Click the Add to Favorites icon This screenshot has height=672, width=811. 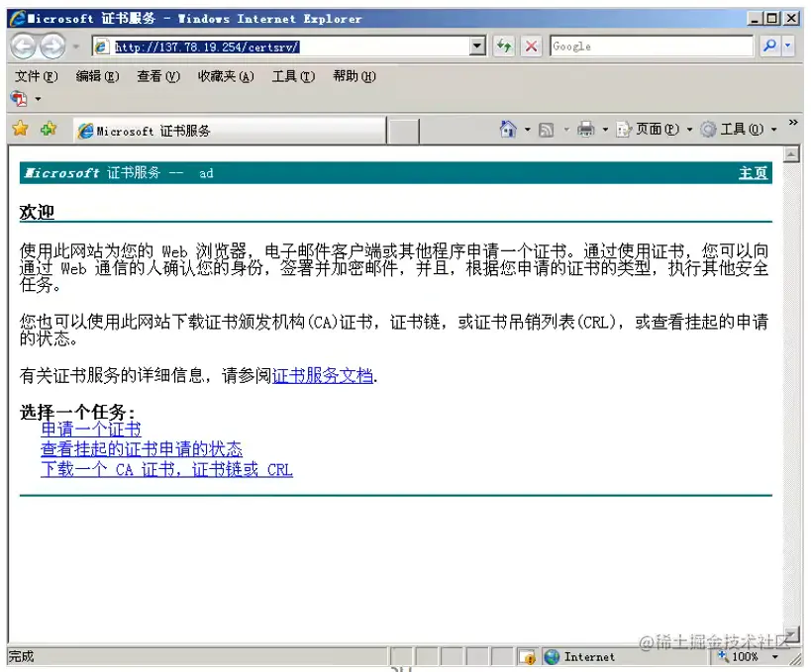pyautogui.click(x=49, y=129)
